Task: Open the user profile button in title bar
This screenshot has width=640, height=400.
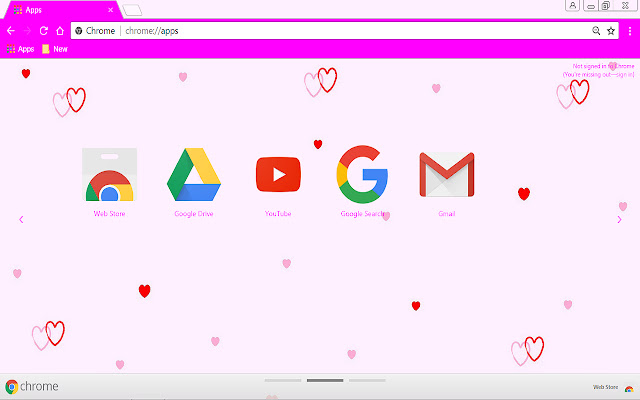Action: [572, 5]
